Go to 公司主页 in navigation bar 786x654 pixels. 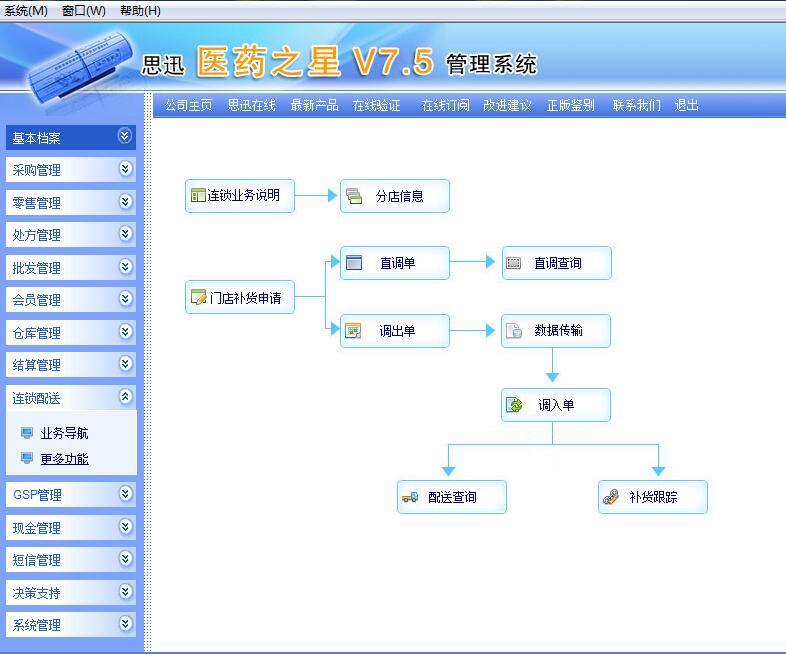click(x=188, y=105)
